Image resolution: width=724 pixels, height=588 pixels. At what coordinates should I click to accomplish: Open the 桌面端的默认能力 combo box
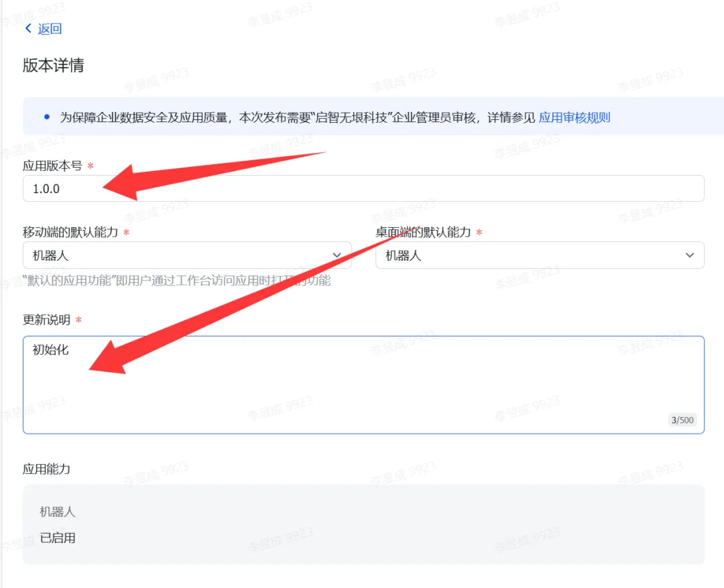(540, 255)
